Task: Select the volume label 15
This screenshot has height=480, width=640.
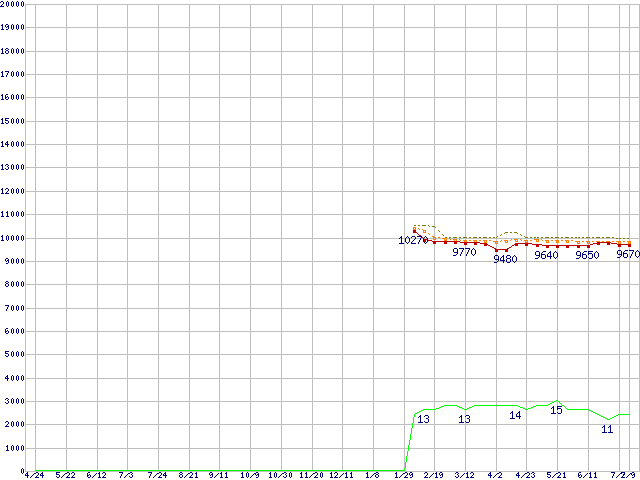Action: tap(556, 410)
